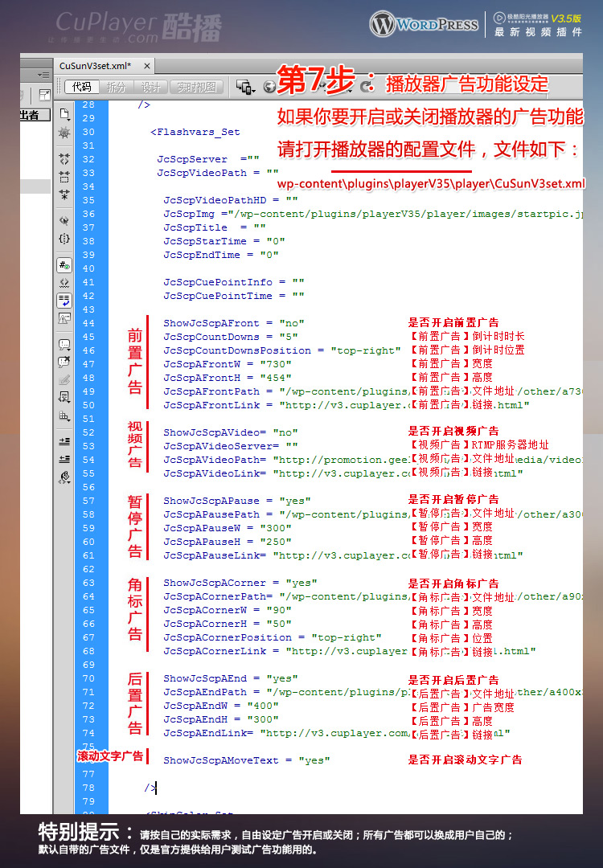The height and width of the screenshot is (868, 603).
Task: Click the Expand All code icon
Action: pyautogui.click(x=64, y=194)
